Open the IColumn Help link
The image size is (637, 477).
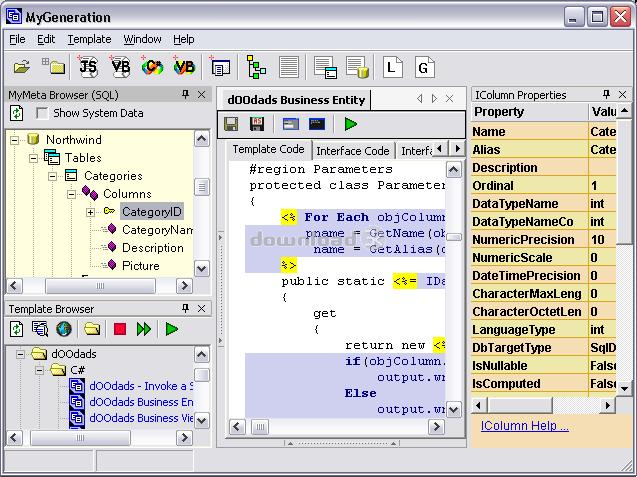pyautogui.click(x=524, y=425)
